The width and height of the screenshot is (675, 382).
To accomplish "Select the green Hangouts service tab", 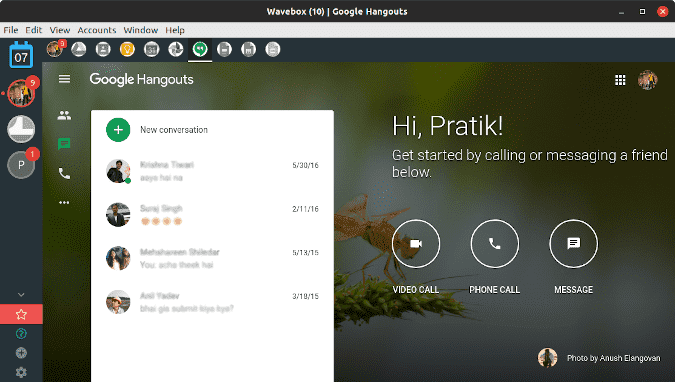I will 200,49.
